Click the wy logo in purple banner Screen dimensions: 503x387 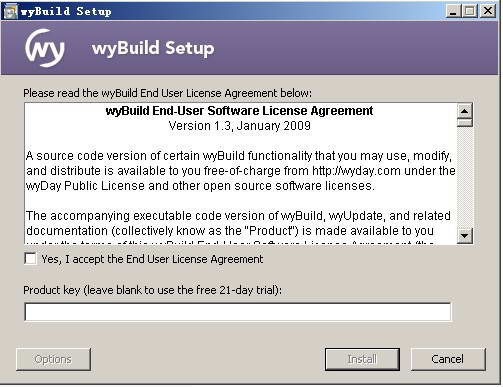pyautogui.click(x=45, y=48)
